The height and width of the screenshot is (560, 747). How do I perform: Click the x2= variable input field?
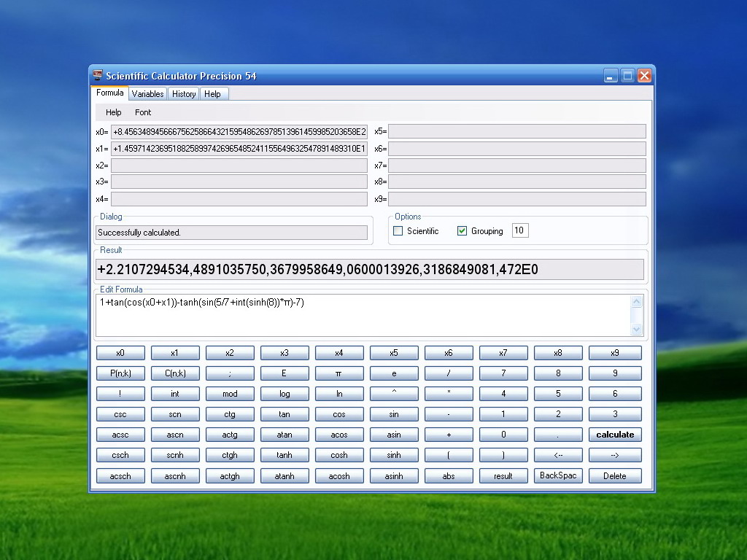pyautogui.click(x=239, y=166)
